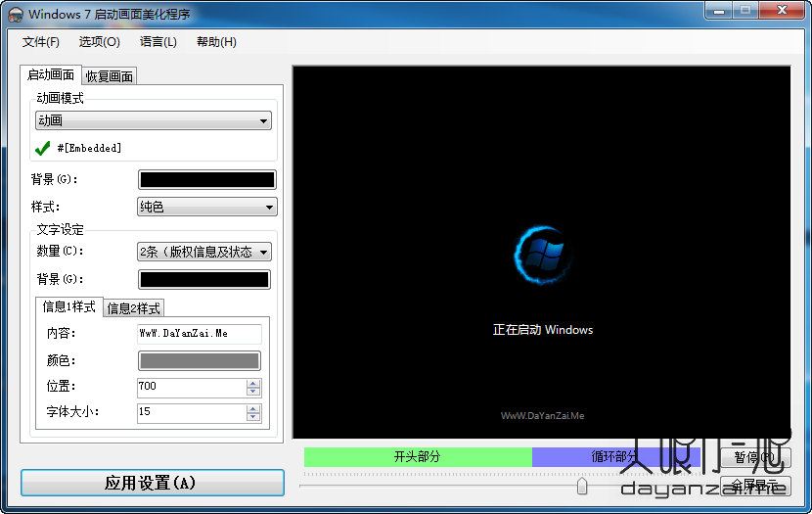The width and height of the screenshot is (812, 514).
Task: Click the 位置 value field showing 700
Action: pyautogui.click(x=192, y=387)
